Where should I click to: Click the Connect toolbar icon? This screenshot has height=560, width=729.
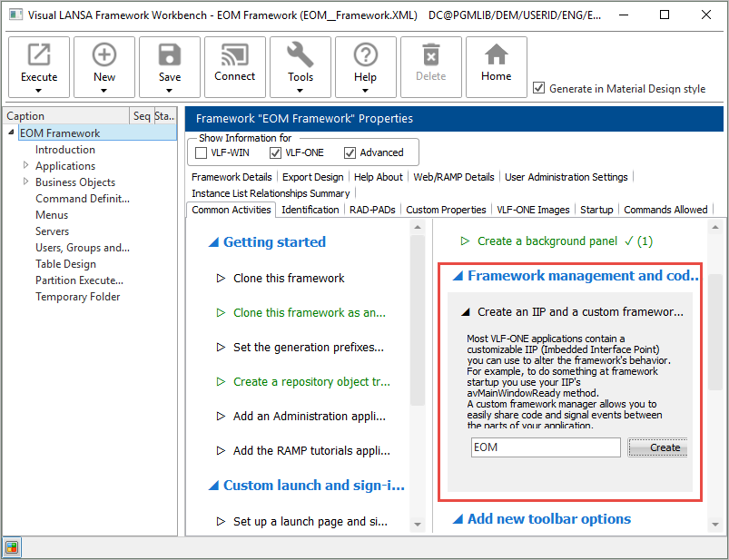pyautogui.click(x=235, y=54)
